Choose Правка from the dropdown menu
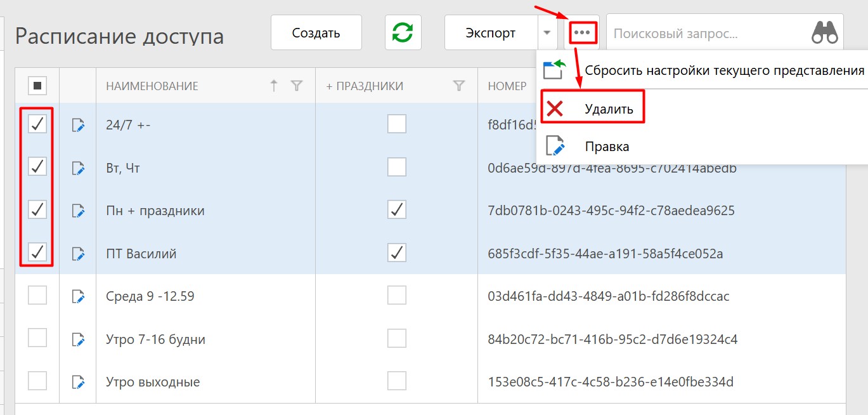Image resolution: width=868 pixels, height=415 pixels. click(702, 146)
